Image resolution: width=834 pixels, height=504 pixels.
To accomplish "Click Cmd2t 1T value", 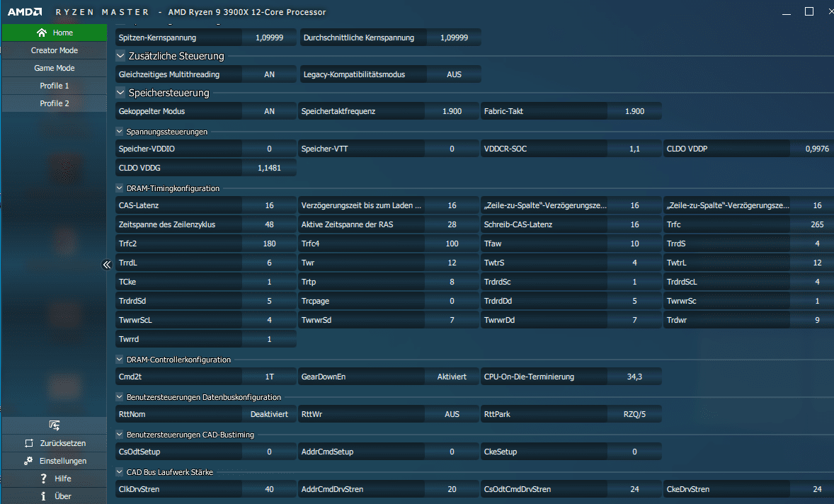I will (x=269, y=377).
